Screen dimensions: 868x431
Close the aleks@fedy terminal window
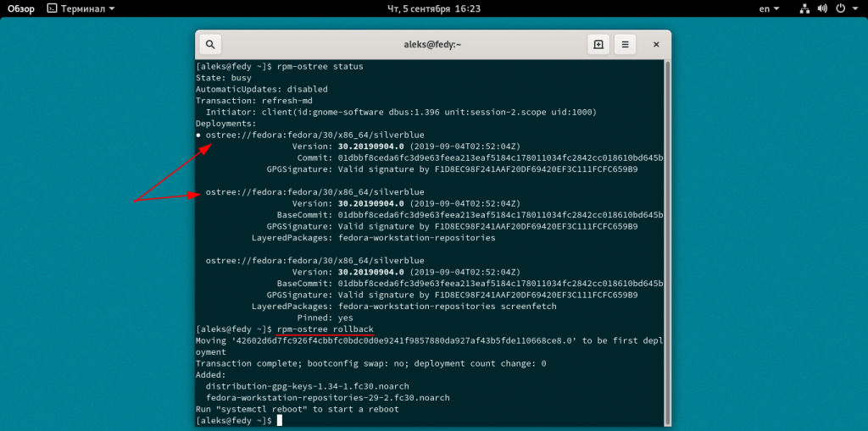point(654,45)
